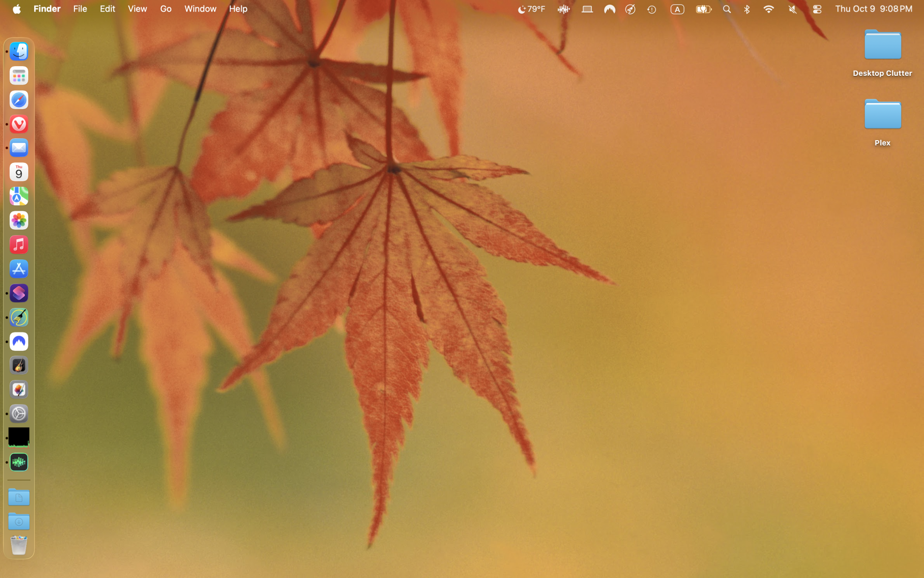This screenshot has height=578, width=924.
Task: Open Safari from the Dock
Action: tap(18, 100)
